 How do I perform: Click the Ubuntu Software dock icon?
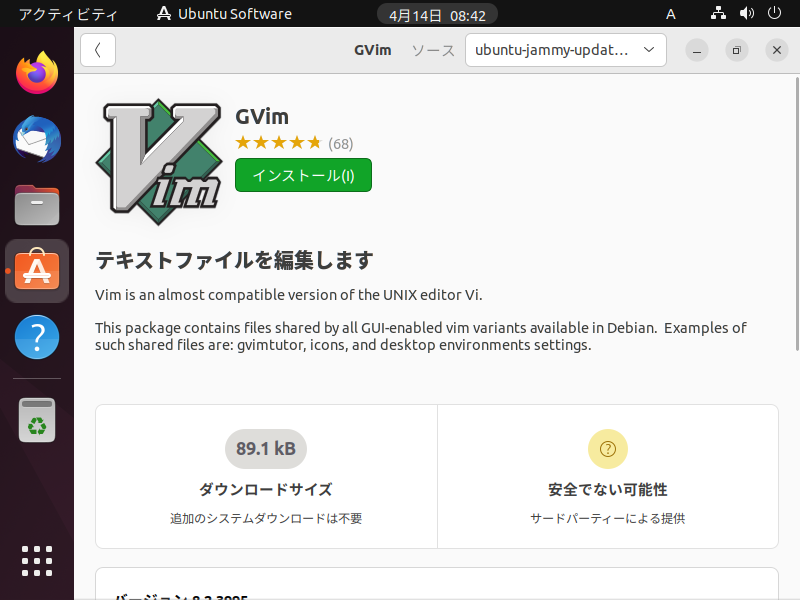tap(37, 270)
